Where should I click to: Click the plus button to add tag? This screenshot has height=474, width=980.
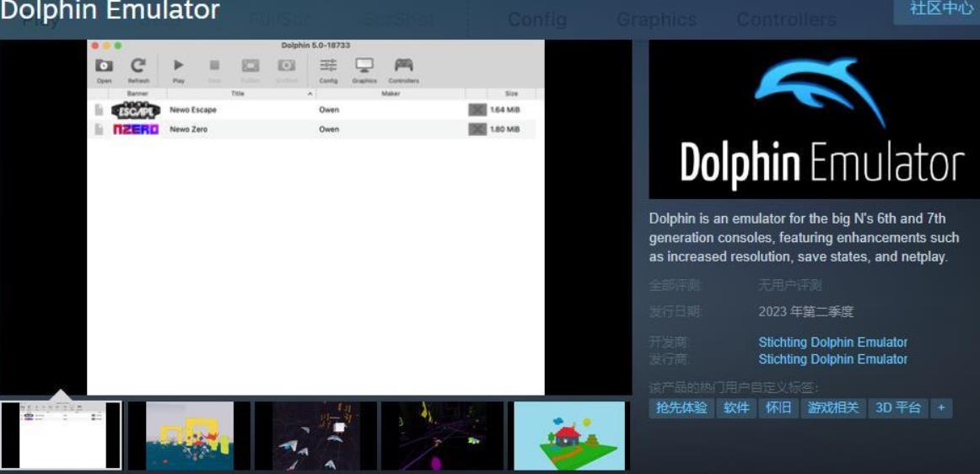(x=941, y=408)
